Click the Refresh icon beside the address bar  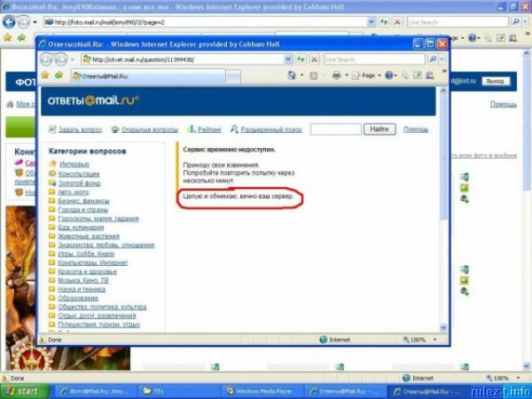300,59
